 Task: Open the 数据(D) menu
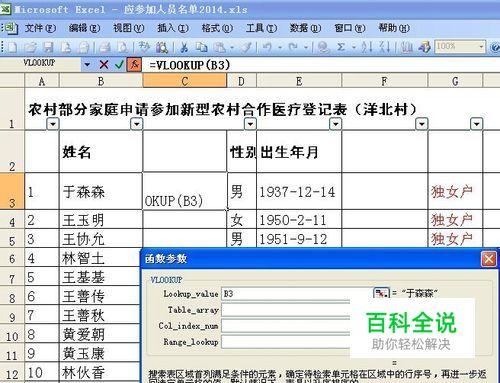click(x=305, y=28)
